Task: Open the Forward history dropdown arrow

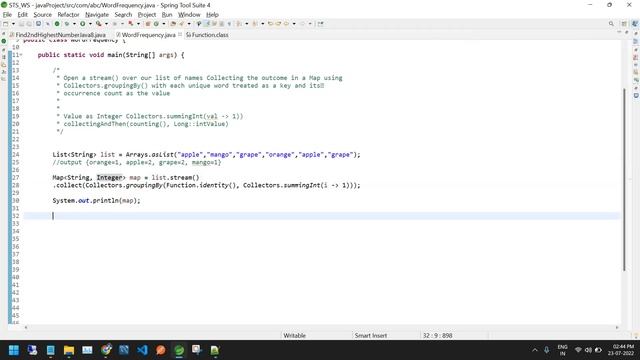Action: click(x=310, y=24)
